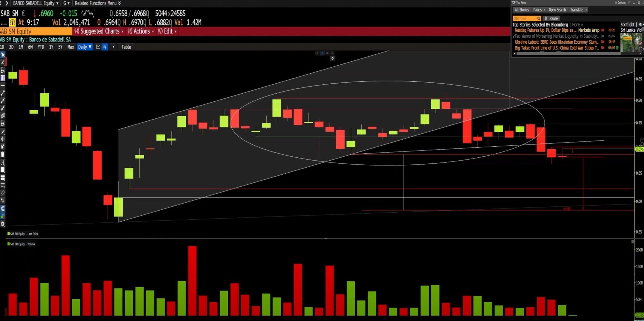This screenshot has width=644, height=321.
Task: Toggle the SAB SM Equity Volume legend
Action: coord(21,244)
